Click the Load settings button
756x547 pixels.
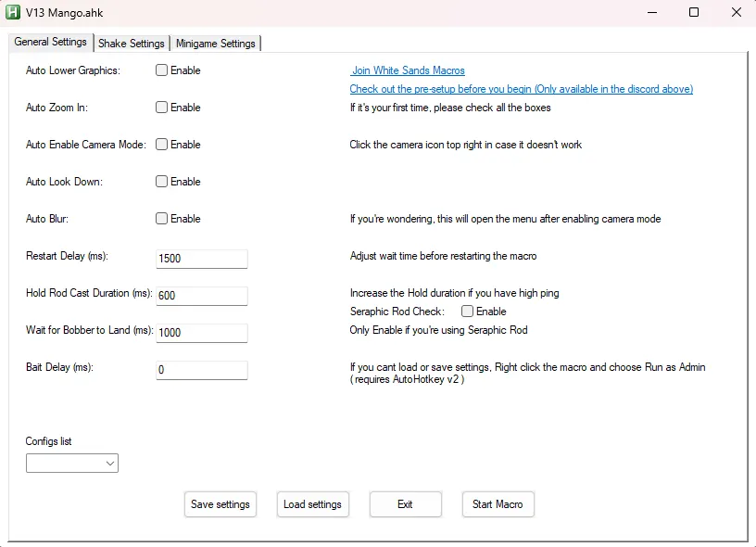click(x=312, y=504)
